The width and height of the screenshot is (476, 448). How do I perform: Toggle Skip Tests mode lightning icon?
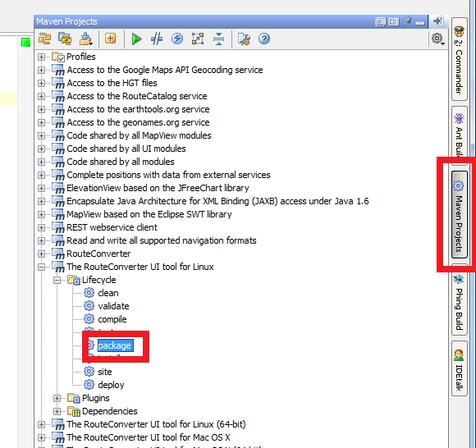[x=177, y=39]
